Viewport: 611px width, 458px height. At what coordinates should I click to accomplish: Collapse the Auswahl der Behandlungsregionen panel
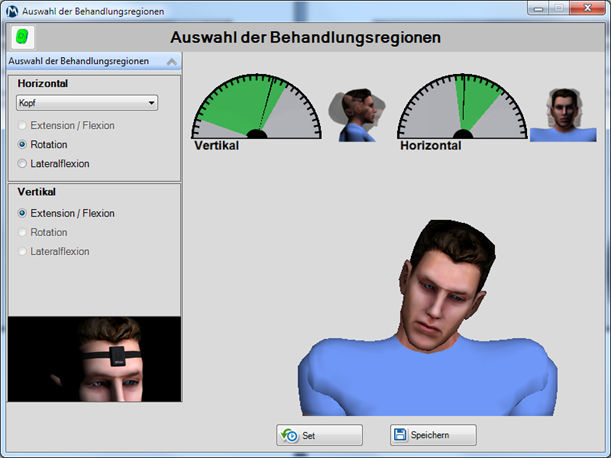(x=171, y=62)
